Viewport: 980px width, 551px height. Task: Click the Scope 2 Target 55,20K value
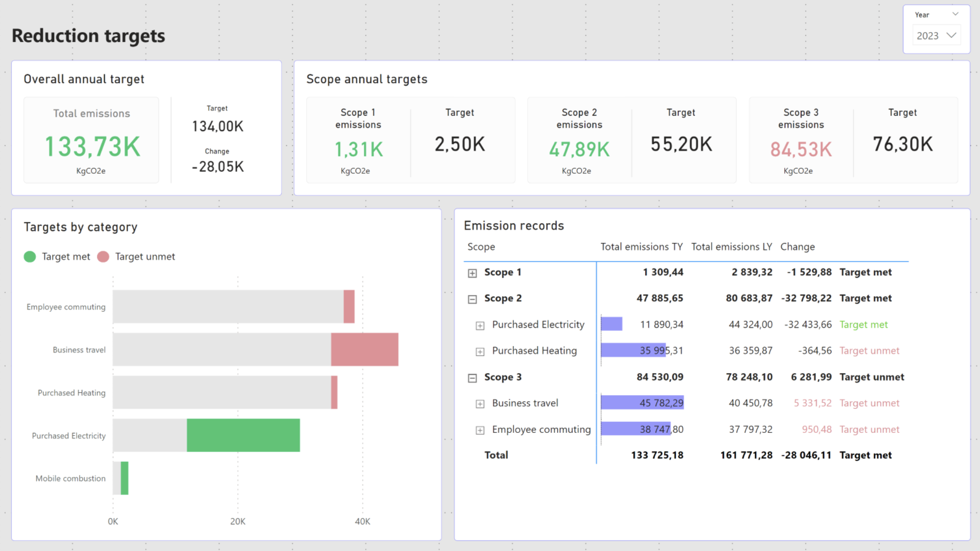coord(681,144)
